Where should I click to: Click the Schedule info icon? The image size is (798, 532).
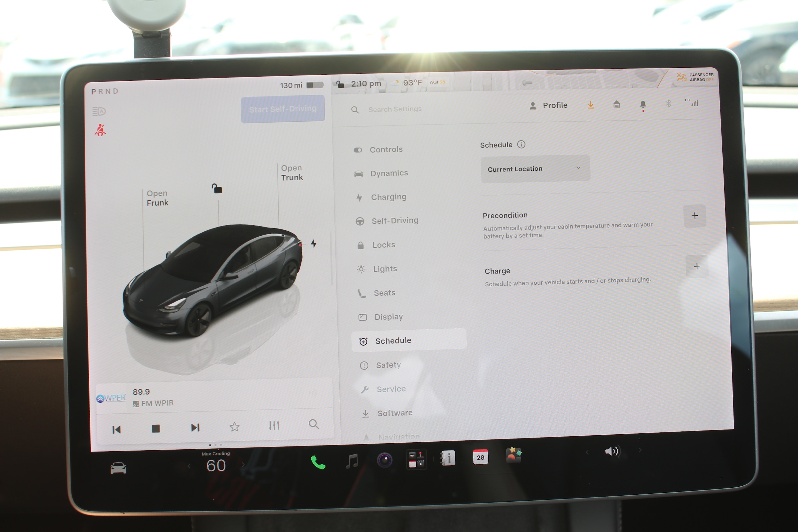pos(521,145)
